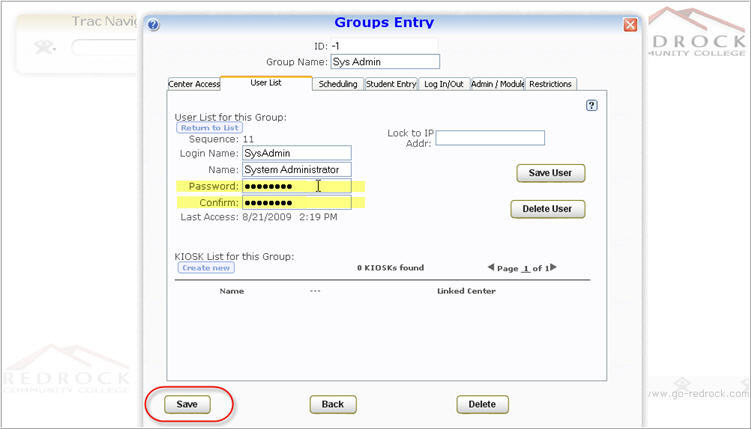The image size is (751, 429).
Task: Switch to the Center Access tab
Action: 194,84
